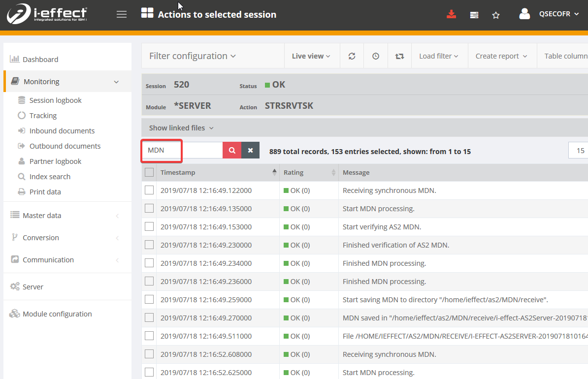This screenshot has width=588, height=379.
Task: Open the Live view dropdown
Action: point(311,56)
